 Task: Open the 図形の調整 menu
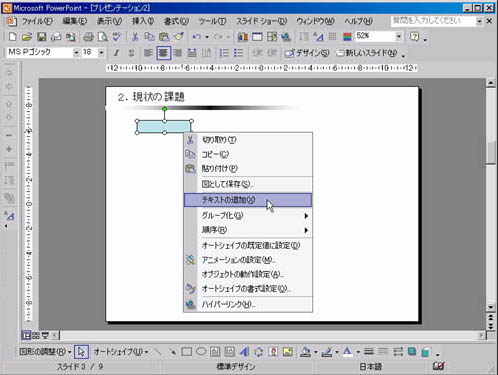[45, 352]
